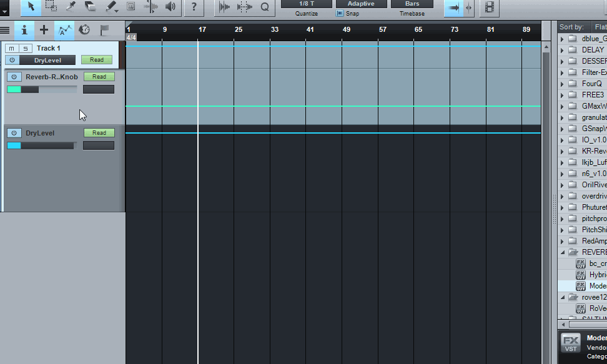Select the Range tool
The image size is (607, 364).
coord(51,7)
